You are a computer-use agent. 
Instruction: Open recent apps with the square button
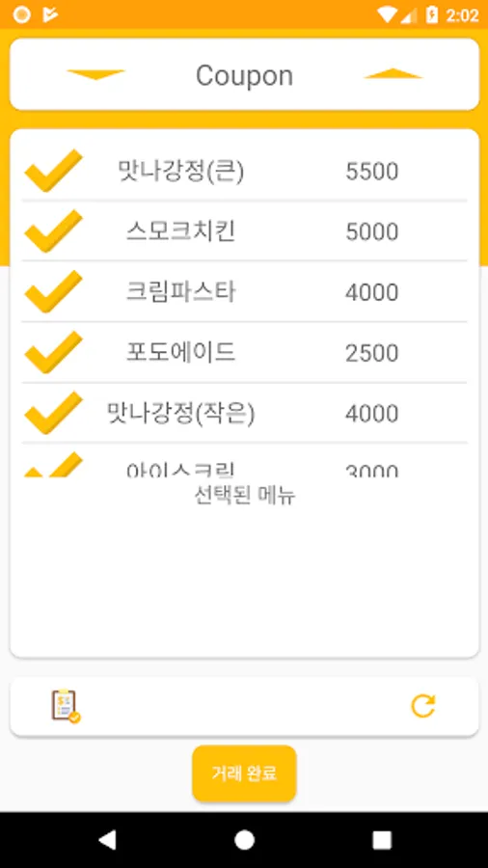pos(382,840)
